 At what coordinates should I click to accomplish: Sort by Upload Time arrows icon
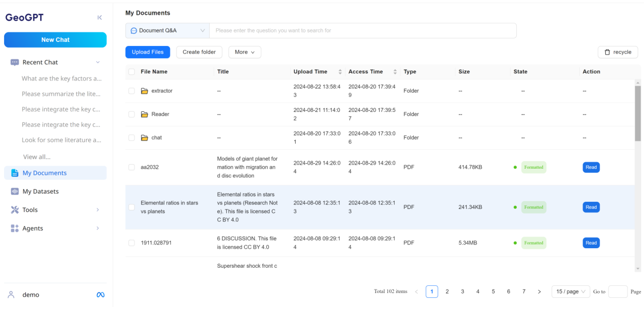pos(340,72)
